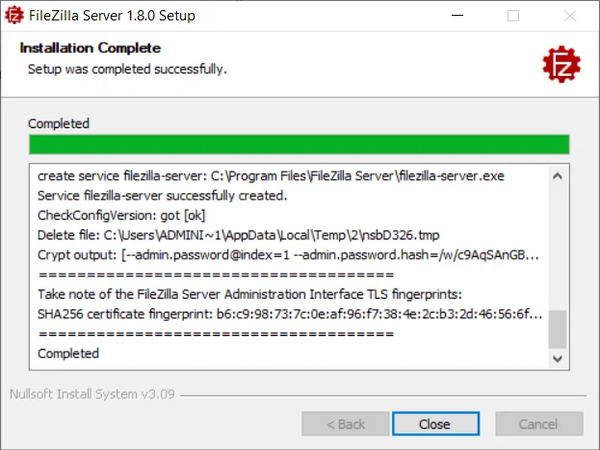
Task: Click the greyed-out Cancel button
Action: [x=537, y=424]
